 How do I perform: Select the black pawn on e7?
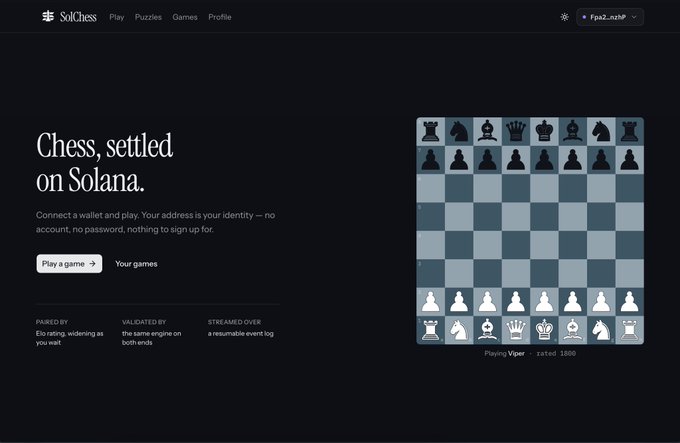click(x=544, y=160)
